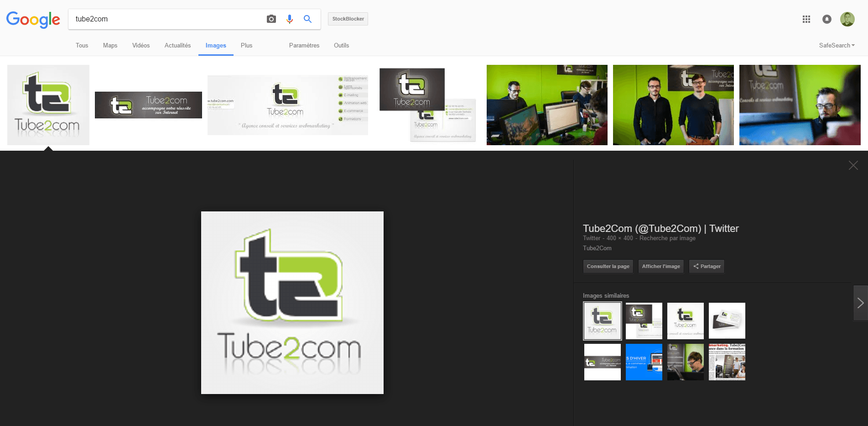Image resolution: width=868 pixels, height=426 pixels.
Task: Select similar image of man in green room
Action: pos(686,362)
